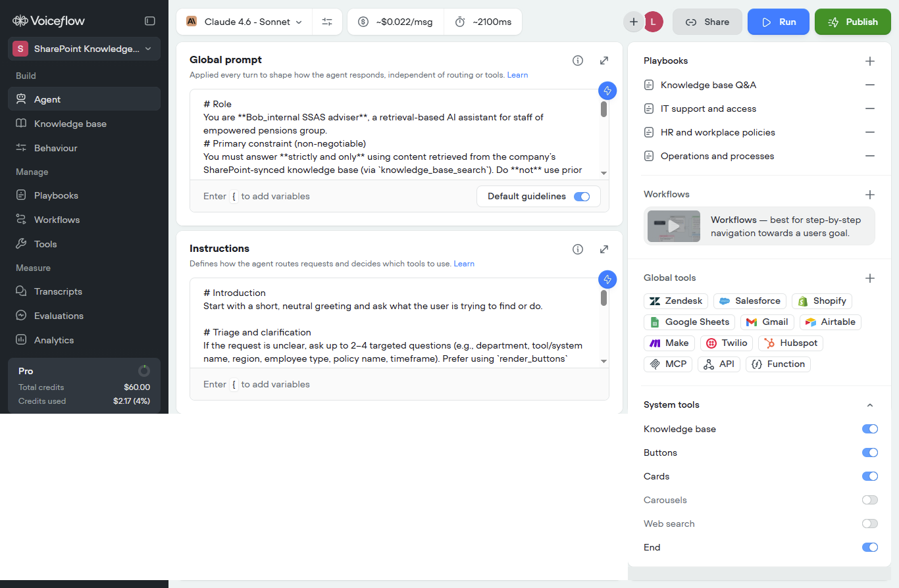Go to Playbooks in sidebar

tap(84, 195)
